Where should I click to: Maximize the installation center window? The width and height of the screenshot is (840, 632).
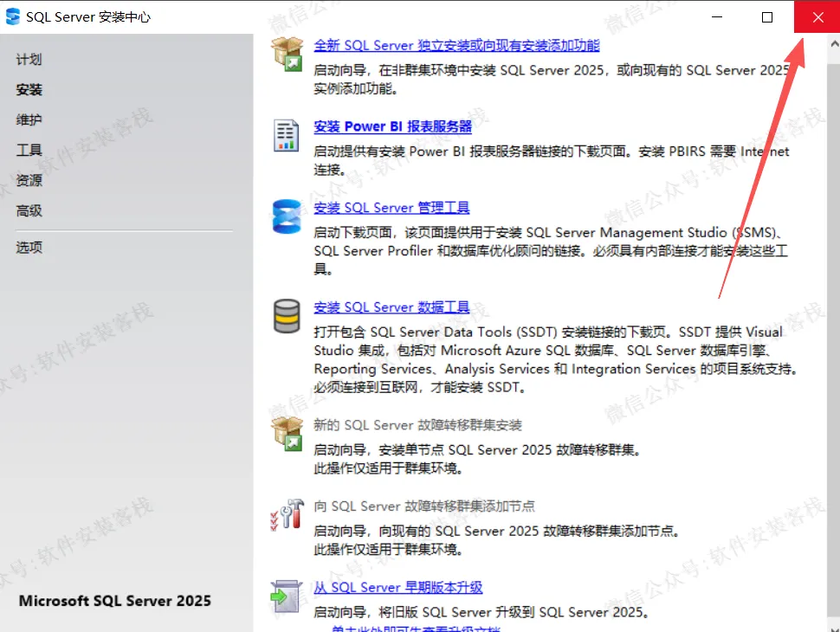[x=767, y=17]
